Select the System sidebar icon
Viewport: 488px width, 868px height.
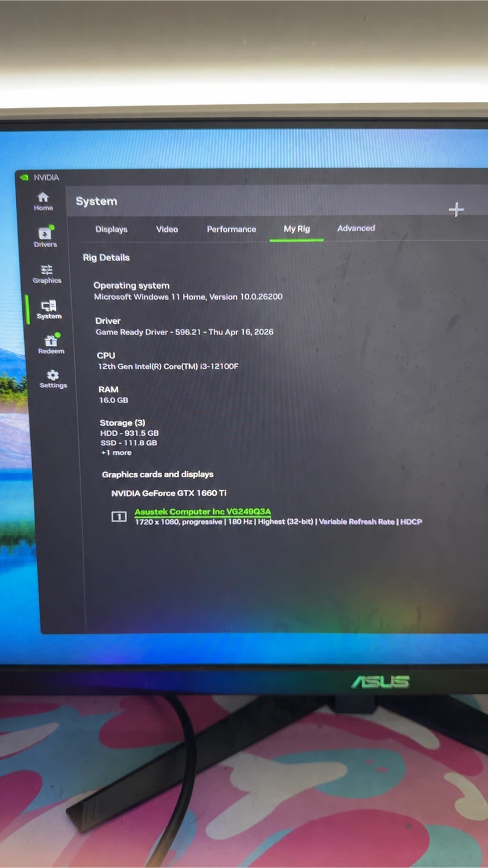tap(49, 305)
